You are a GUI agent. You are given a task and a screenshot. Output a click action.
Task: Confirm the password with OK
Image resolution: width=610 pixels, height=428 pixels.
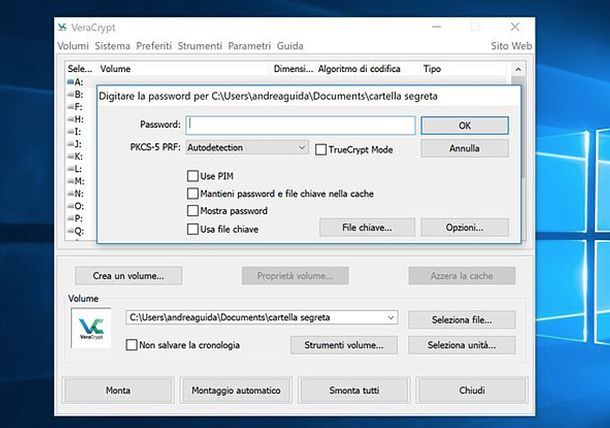pyautogui.click(x=465, y=126)
